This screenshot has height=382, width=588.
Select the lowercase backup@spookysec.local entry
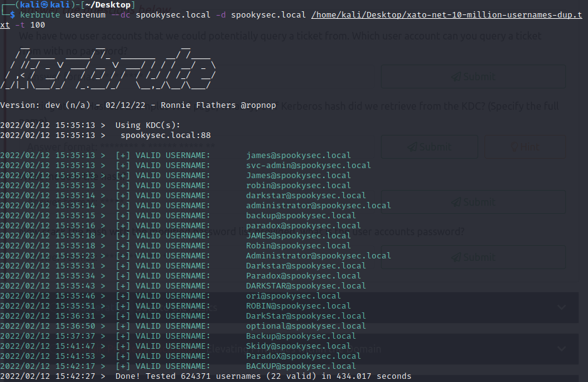pyautogui.click(x=301, y=216)
